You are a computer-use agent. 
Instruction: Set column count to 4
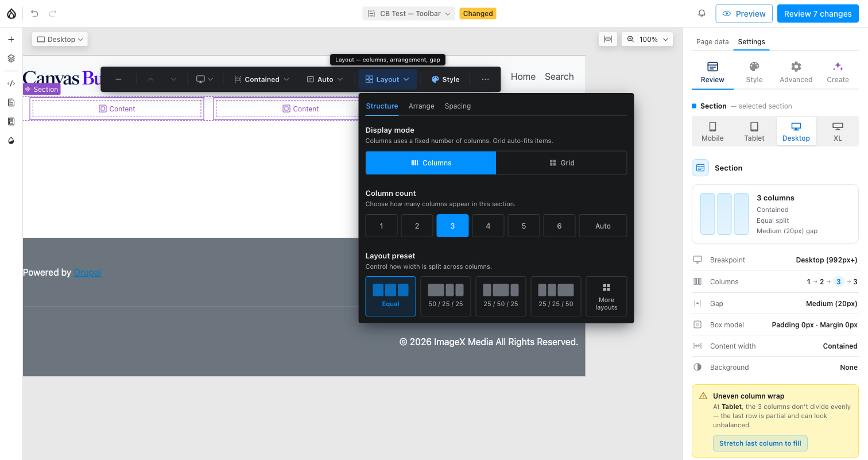488,226
